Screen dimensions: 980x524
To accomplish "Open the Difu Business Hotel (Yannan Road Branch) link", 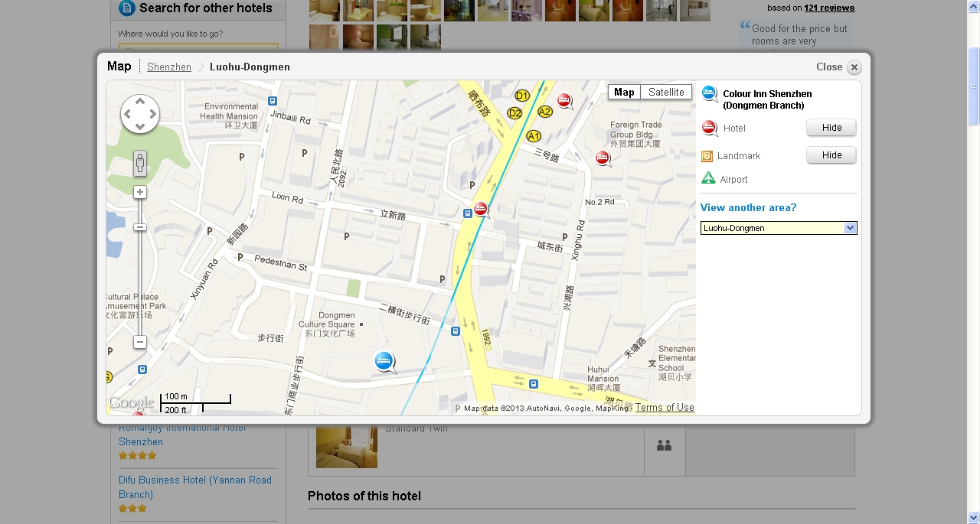I will 195,487.
